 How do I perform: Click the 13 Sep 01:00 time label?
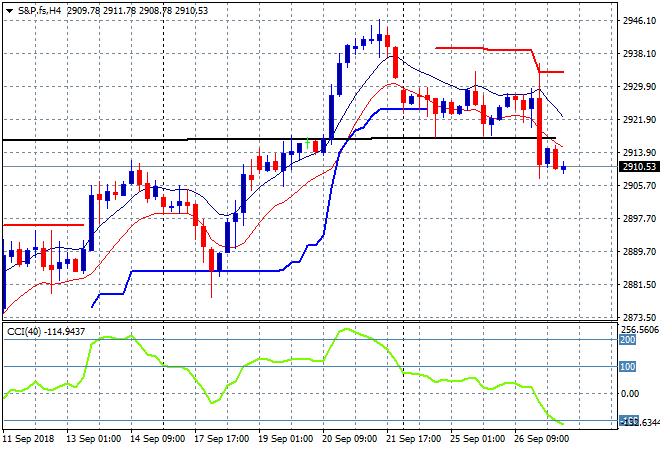(93, 439)
